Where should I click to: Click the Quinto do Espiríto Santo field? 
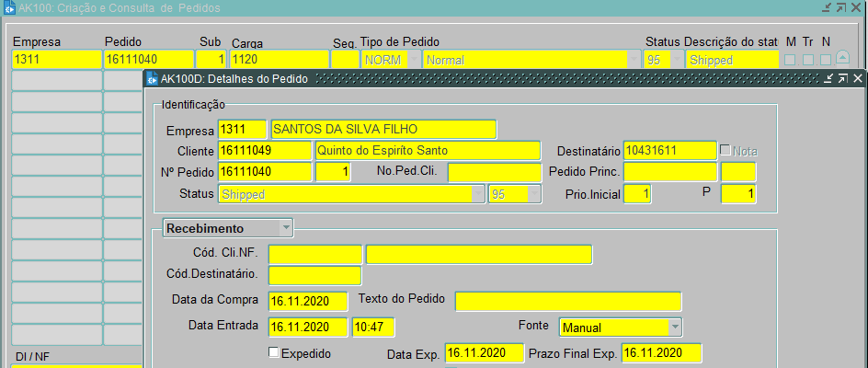tap(428, 151)
